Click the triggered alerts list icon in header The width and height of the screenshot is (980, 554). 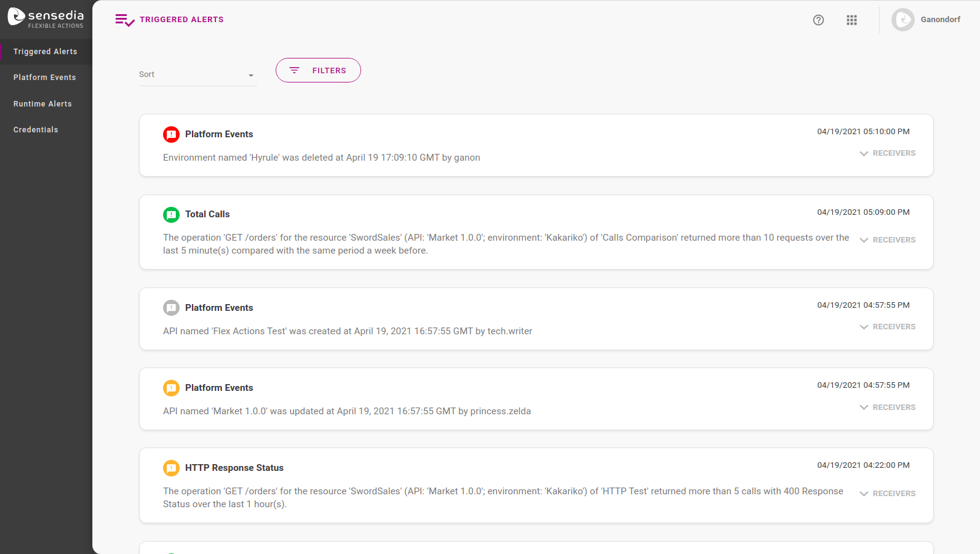124,20
